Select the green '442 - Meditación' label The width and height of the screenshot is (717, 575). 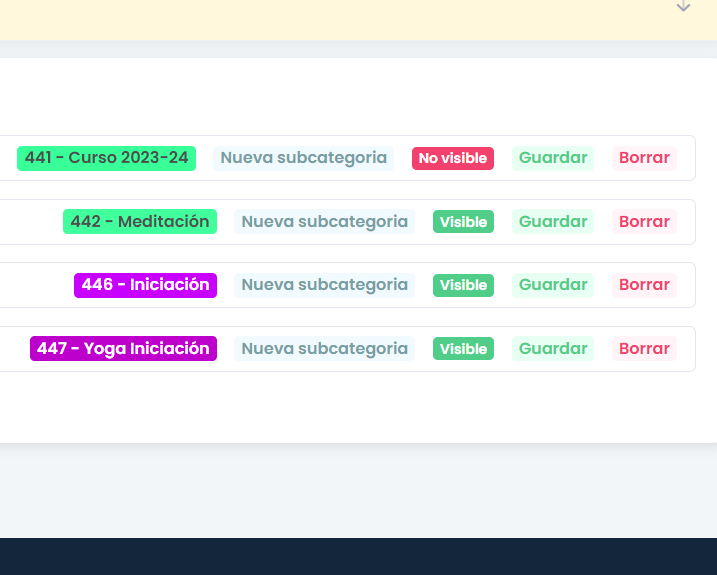[139, 222]
